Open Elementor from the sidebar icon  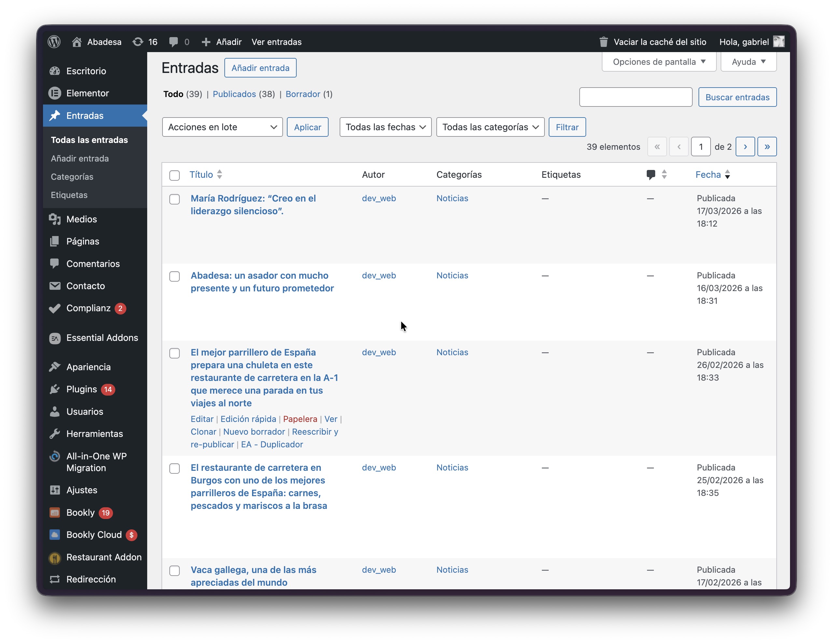tap(55, 93)
